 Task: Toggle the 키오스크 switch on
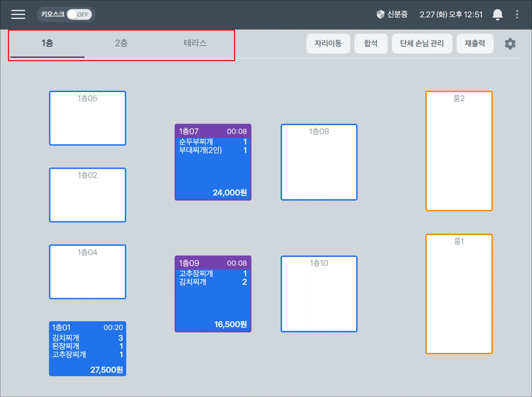click(79, 15)
